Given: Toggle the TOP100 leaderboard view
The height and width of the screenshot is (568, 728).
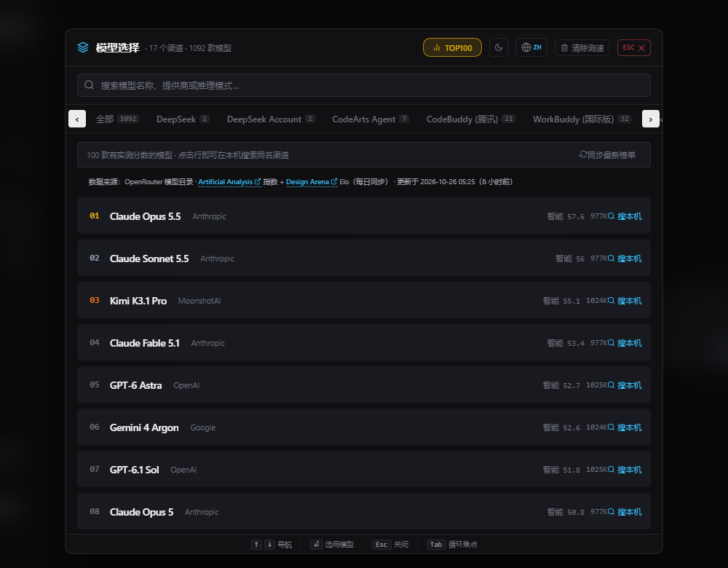Looking at the screenshot, I should pos(452,47).
